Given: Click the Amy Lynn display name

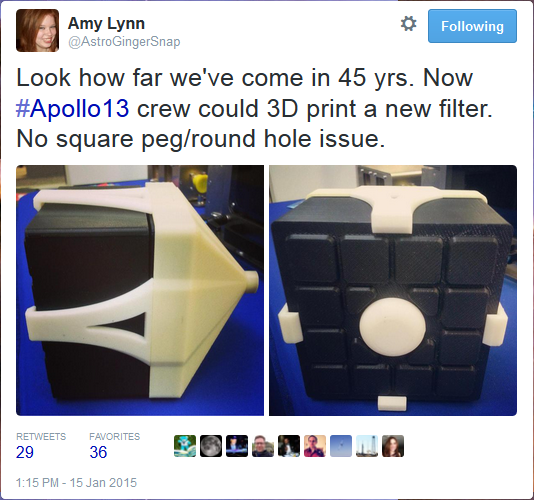Looking at the screenshot, I should pos(106,24).
